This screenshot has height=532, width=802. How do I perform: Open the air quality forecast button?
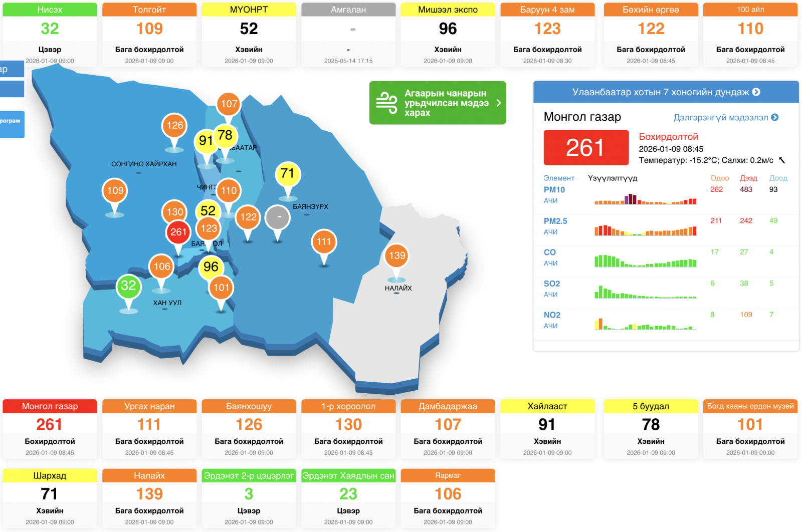[x=438, y=103]
